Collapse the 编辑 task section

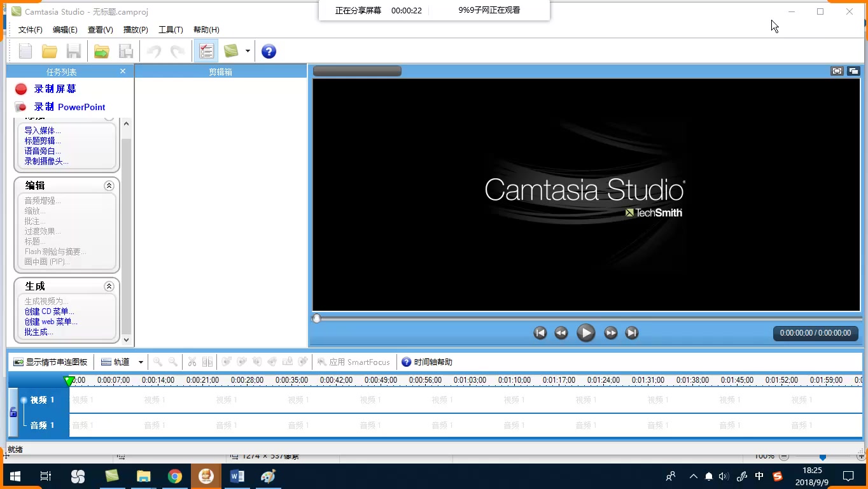(109, 186)
